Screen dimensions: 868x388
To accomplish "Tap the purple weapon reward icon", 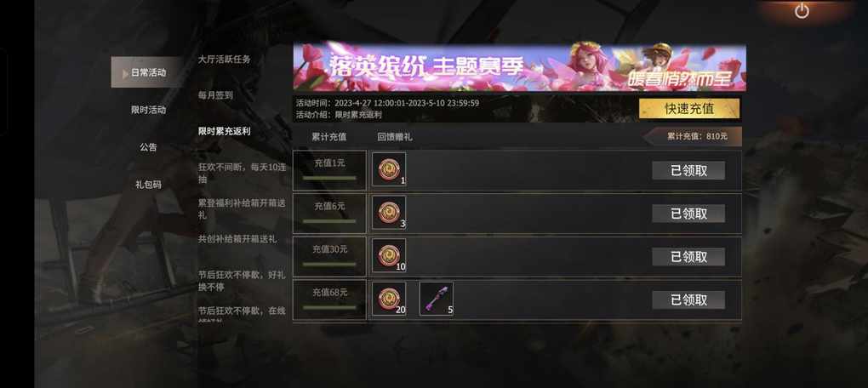I will pos(437,299).
